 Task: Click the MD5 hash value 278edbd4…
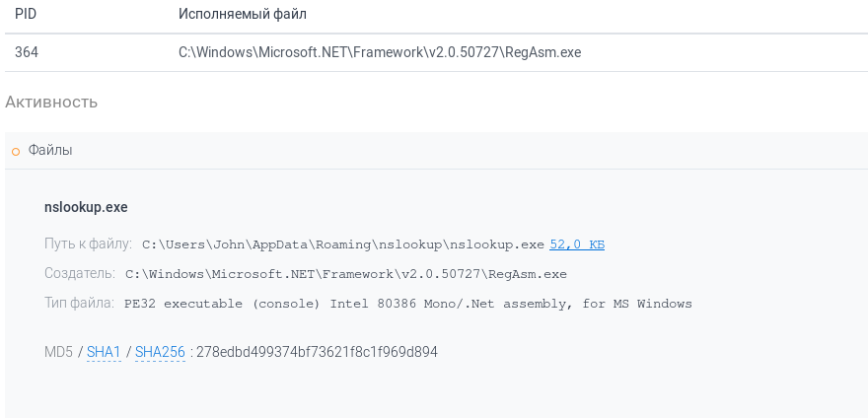(x=317, y=351)
